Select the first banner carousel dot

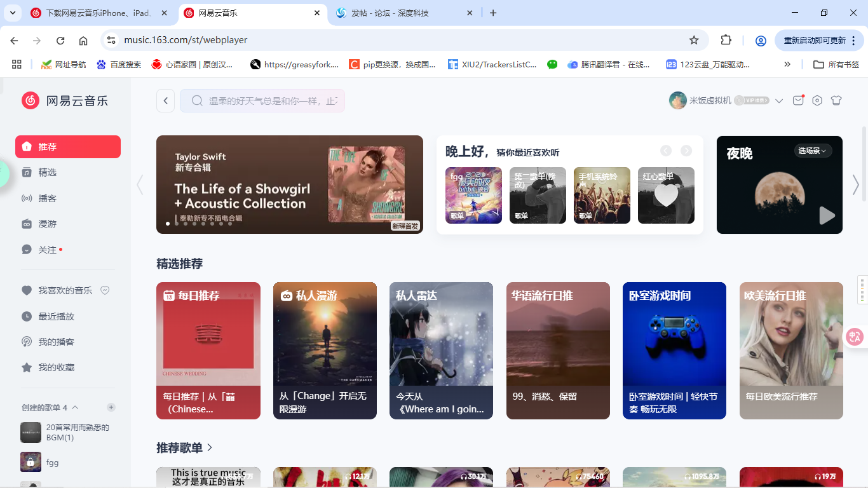pyautogui.click(x=168, y=224)
